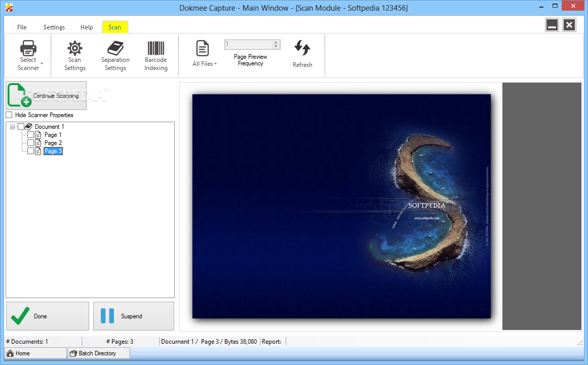Open the Settings menu
588x365 pixels.
point(54,27)
